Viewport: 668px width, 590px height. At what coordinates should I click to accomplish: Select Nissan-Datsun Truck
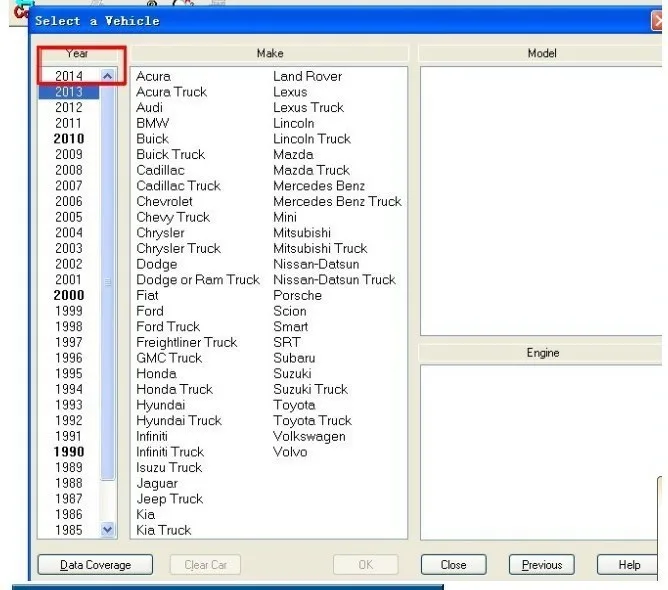pyautogui.click(x=334, y=279)
